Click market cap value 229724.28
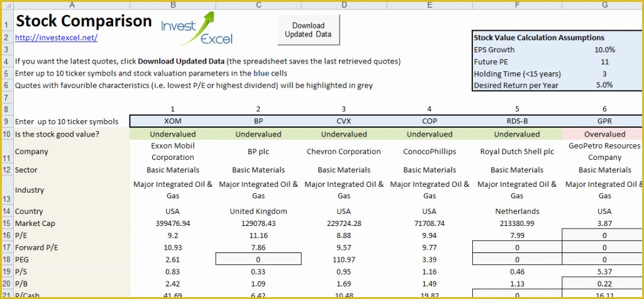 [344, 223]
